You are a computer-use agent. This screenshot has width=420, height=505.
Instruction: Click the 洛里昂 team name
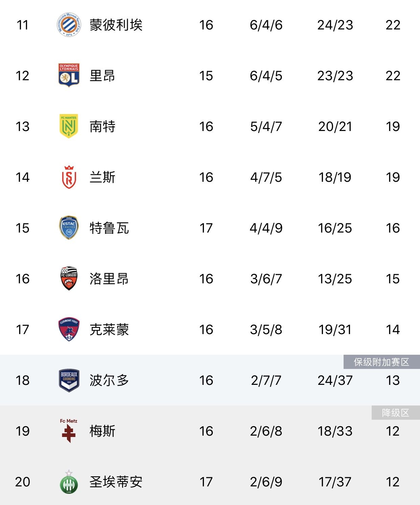(109, 279)
